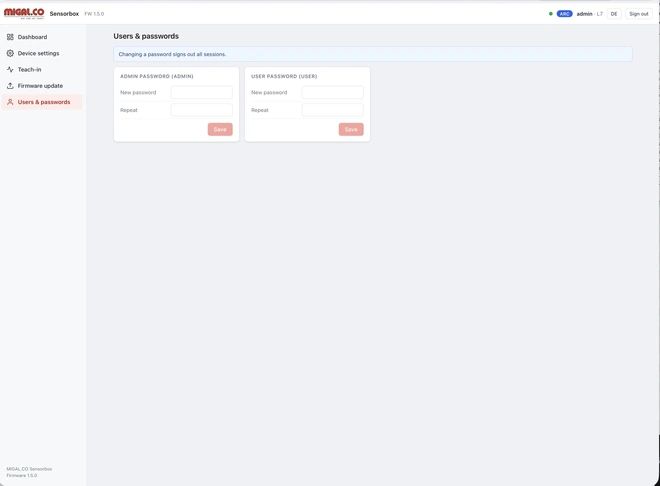This screenshot has height=486, width=660.
Task: Click 'Firmware 1.5.0' footer text
Action: 22,475
